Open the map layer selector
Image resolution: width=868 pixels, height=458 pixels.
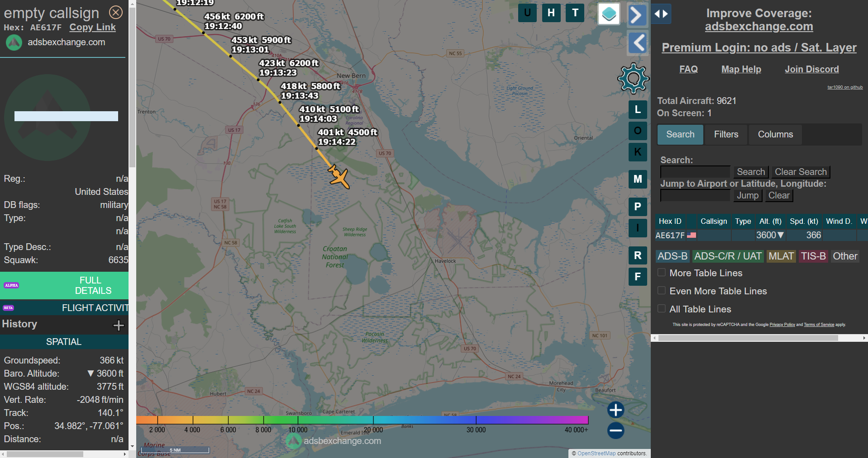point(609,14)
